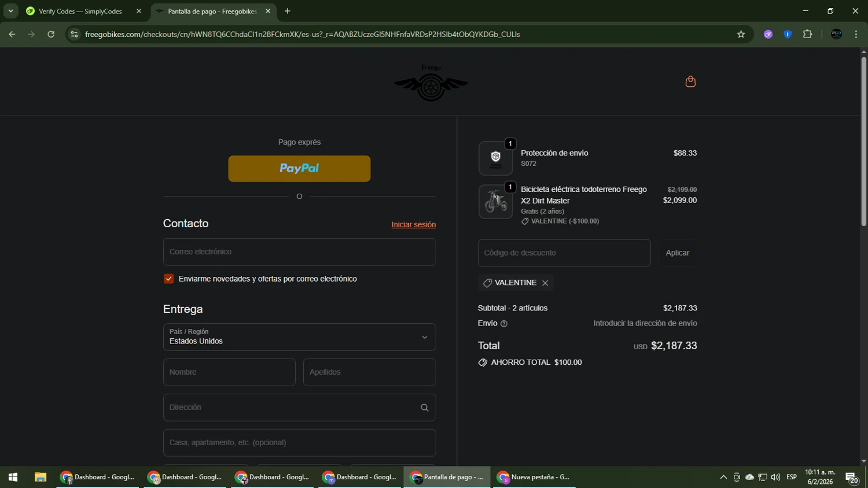Click the Protección de envío product thumbnail

496,158
